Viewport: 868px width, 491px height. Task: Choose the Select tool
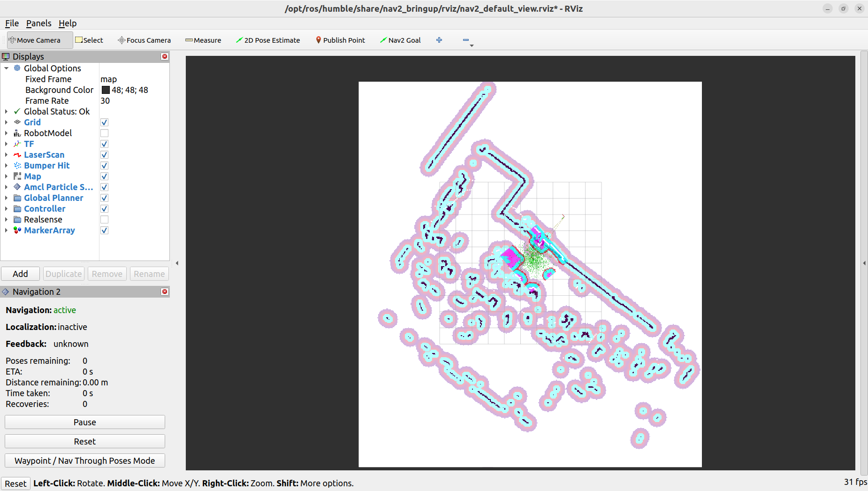(89, 40)
